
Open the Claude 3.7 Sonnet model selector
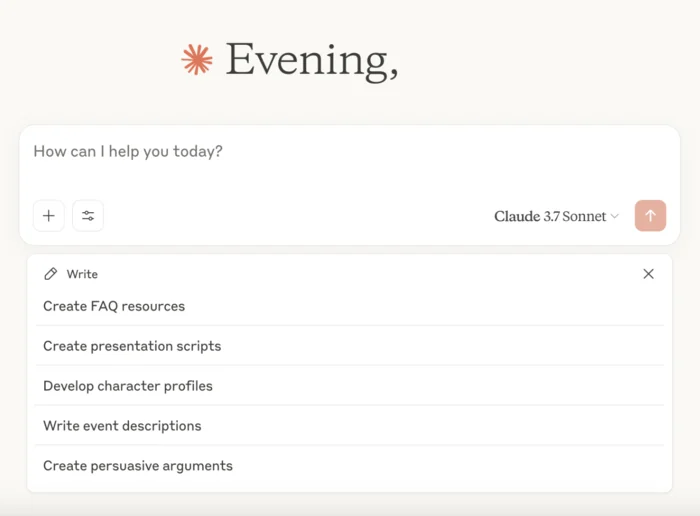point(556,216)
